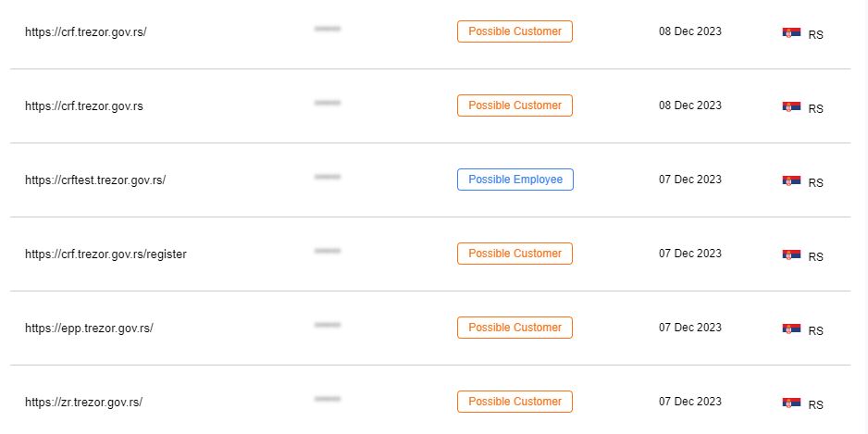The image size is (868, 434).
Task: Click Possible Customer badge in the first row
Action: pyautogui.click(x=515, y=31)
